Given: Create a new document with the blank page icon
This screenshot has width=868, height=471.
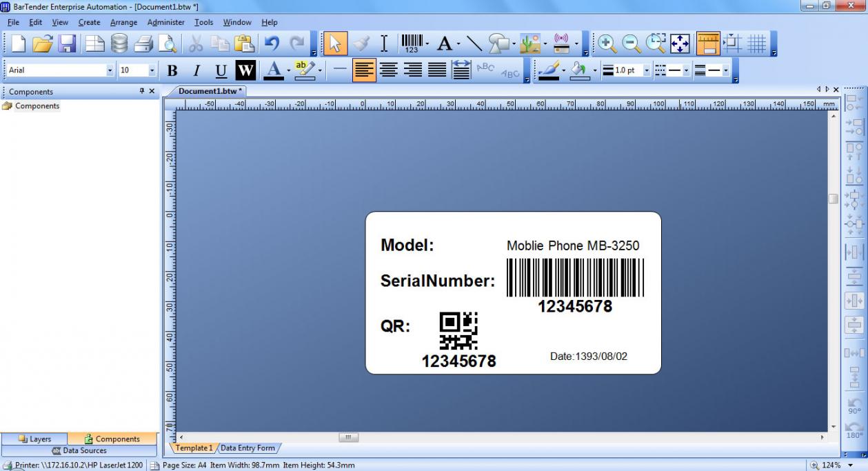Looking at the screenshot, I should [x=18, y=44].
